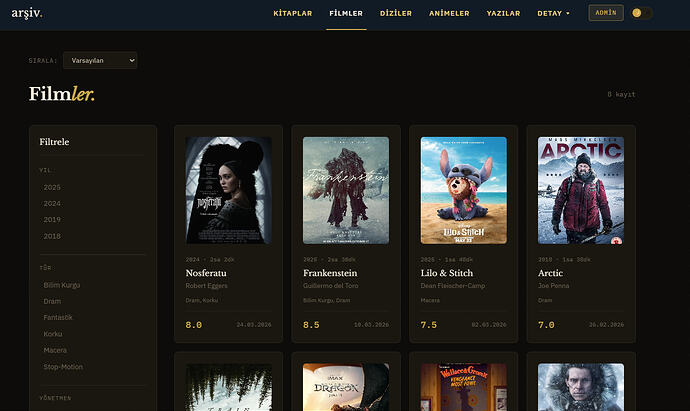
Task: Go to the Kitaplar tab
Action: pyautogui.click(x=293, y=13)
